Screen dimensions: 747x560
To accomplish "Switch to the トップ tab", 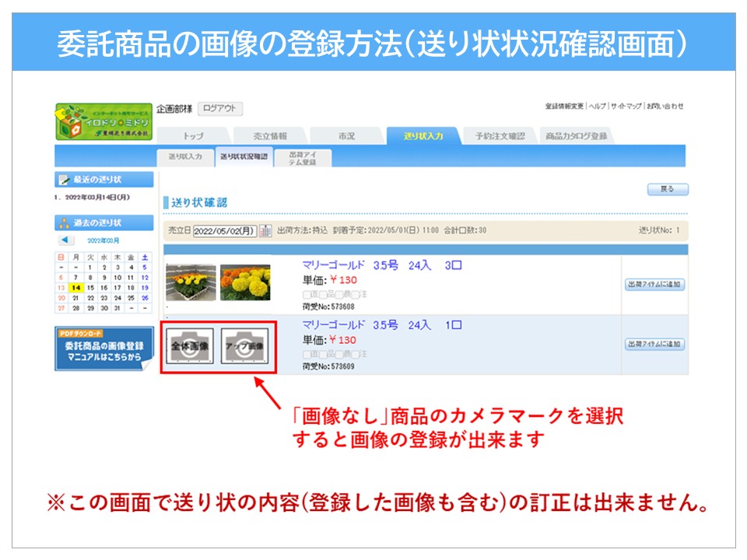I will (x=193, y=136).
